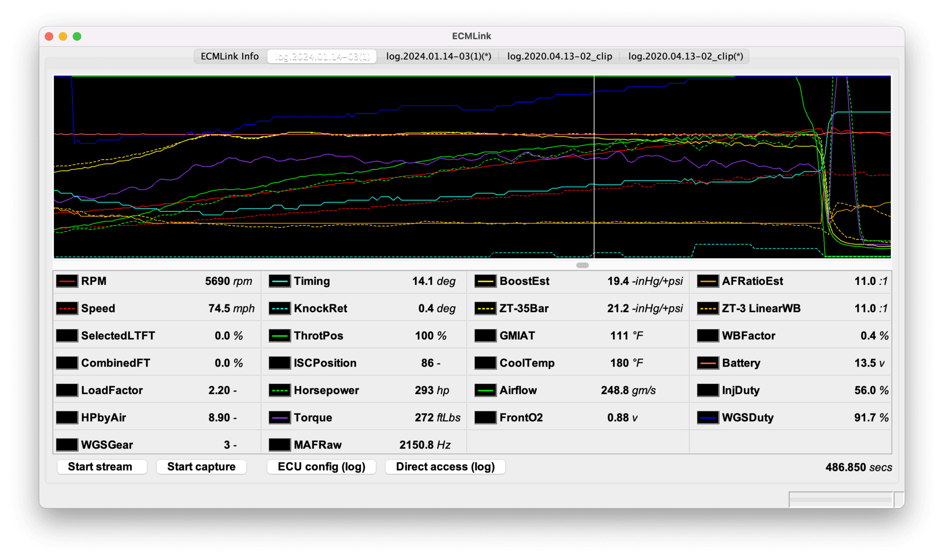Click the Torque value 272 ftLbs
This screenshot has height=560, width=944.
click(438, 418)
